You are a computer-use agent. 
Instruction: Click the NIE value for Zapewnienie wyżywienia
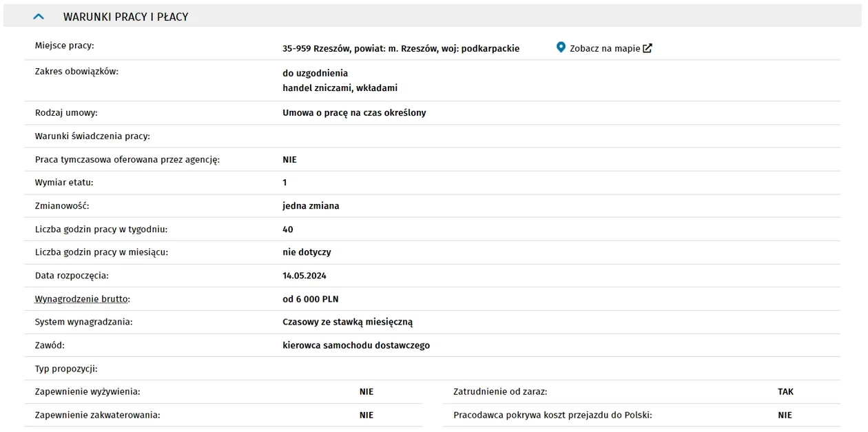366,391
